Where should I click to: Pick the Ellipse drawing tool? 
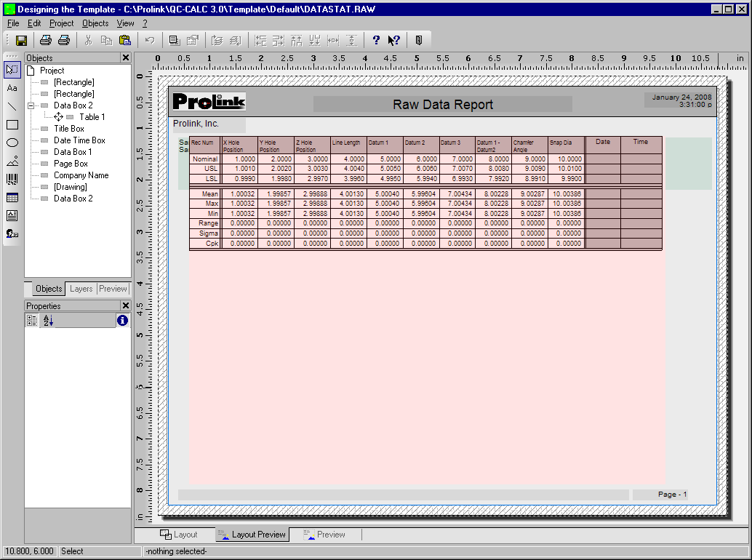[x=12, y=143]
